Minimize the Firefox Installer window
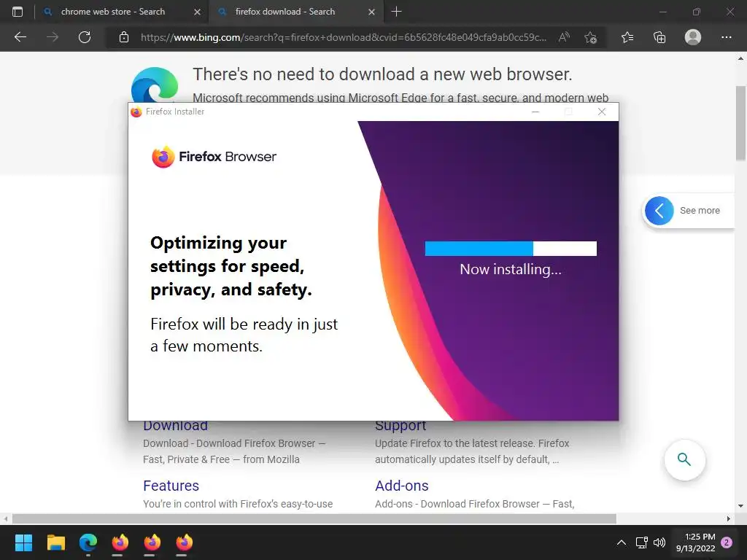The width and height of the screenshot is (747, 560). pyautogui.click(x=535, y=112)
